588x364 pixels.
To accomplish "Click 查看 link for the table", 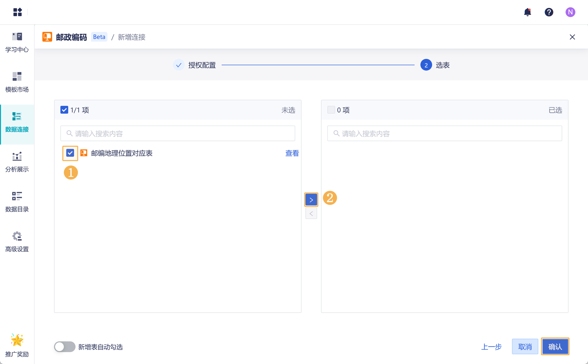I will (292, 153).
